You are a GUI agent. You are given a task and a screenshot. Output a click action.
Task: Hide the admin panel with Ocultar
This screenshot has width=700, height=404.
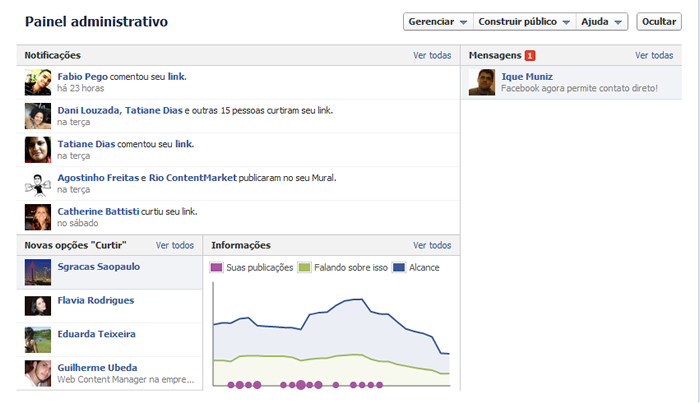659,22
